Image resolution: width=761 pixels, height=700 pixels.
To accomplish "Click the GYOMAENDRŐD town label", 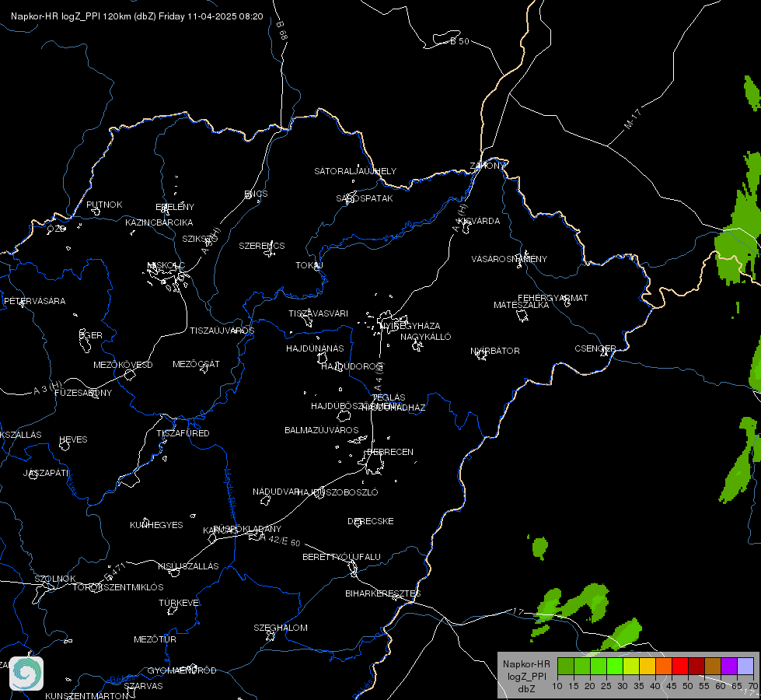I will click(182, 670).
